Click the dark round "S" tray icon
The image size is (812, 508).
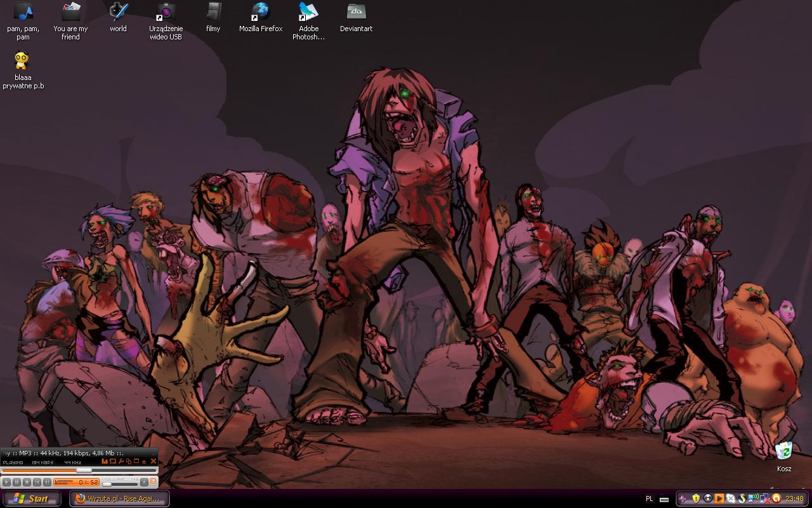[x=742, y=498]
